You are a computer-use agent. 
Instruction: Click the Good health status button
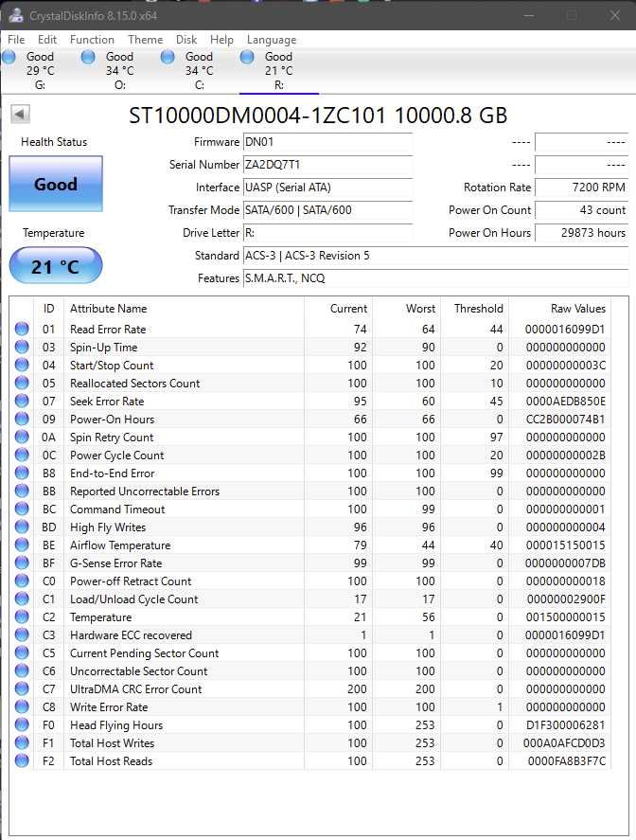(56, 184)
